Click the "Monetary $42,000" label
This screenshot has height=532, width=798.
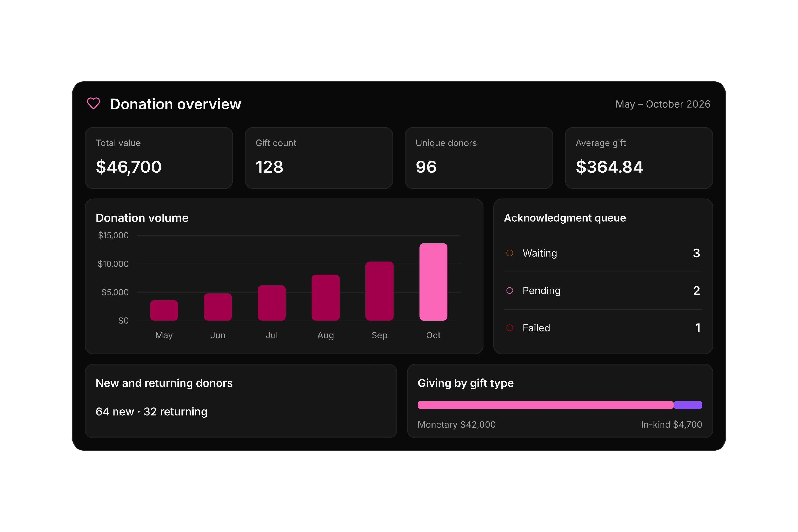pos(457,424)
